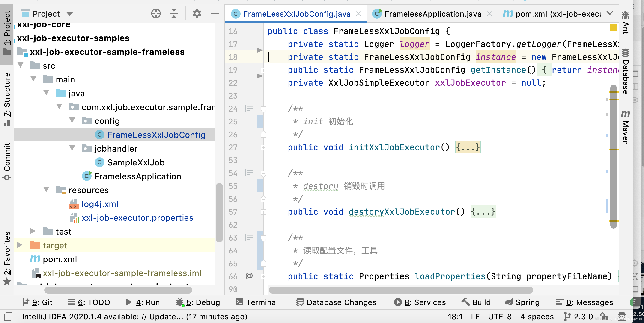Collapse the main folder
The width and height of the screenshot is (644, 323).
33,79
